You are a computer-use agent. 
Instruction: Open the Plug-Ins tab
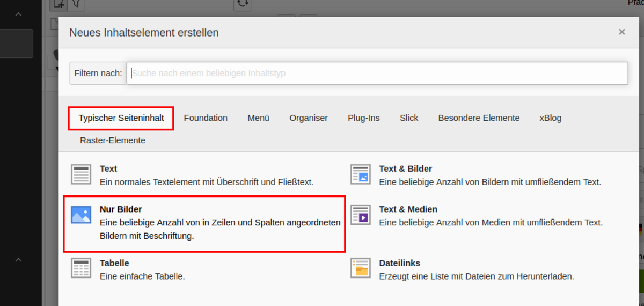point(364,118)
